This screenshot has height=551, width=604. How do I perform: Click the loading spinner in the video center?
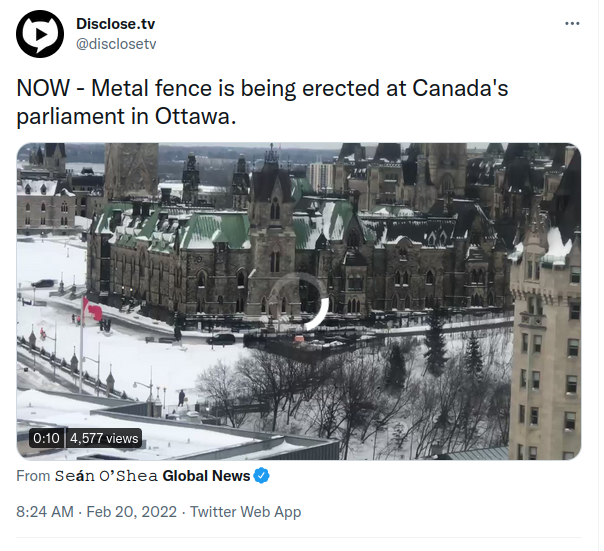pos(297,302)
